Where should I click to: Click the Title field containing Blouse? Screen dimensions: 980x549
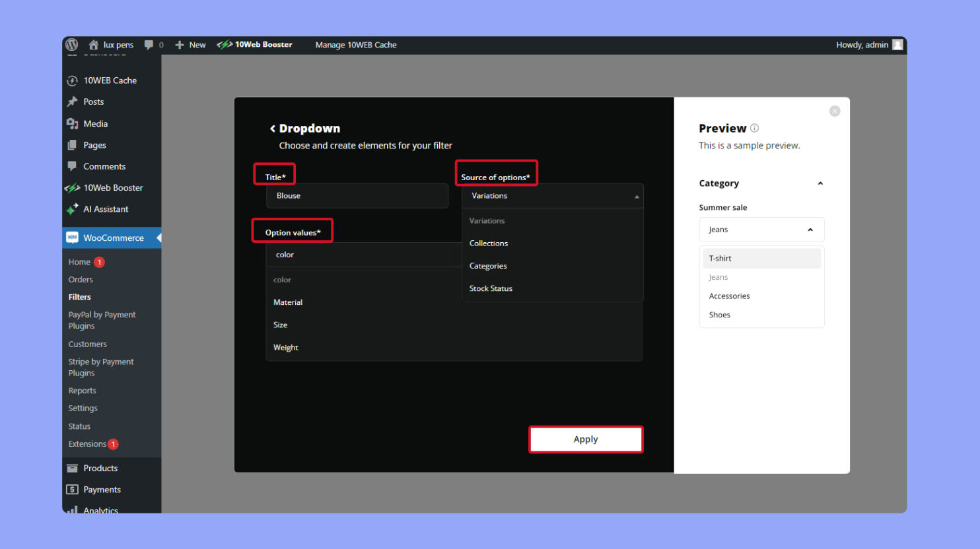click(x=357, y=195)
